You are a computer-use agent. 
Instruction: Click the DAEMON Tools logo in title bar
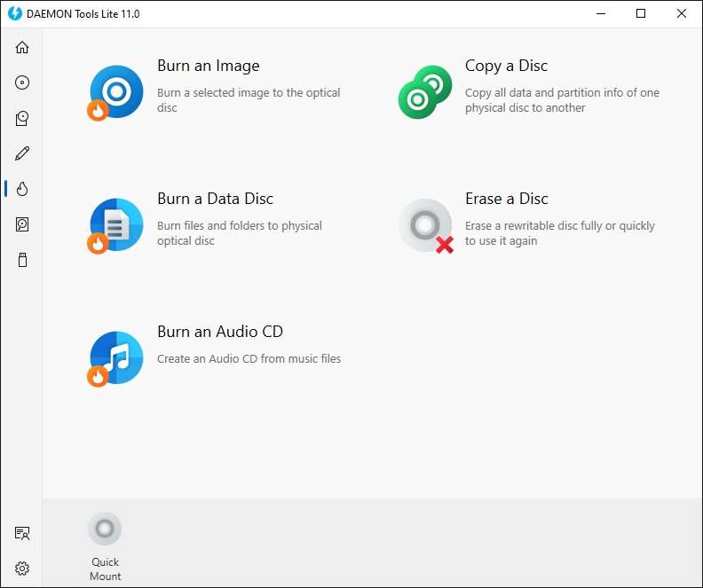point(15,13)
